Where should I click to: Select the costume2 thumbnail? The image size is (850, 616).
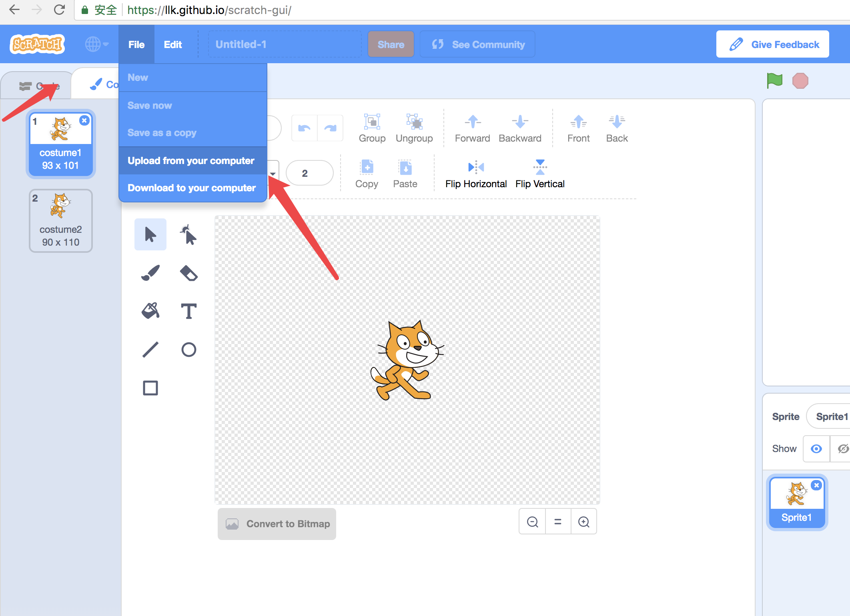click(x=60, y=221)
